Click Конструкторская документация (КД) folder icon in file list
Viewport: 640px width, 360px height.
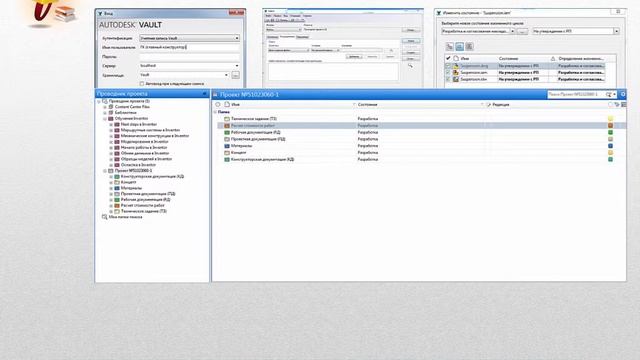pyautogui.click(x=227, y=160)
